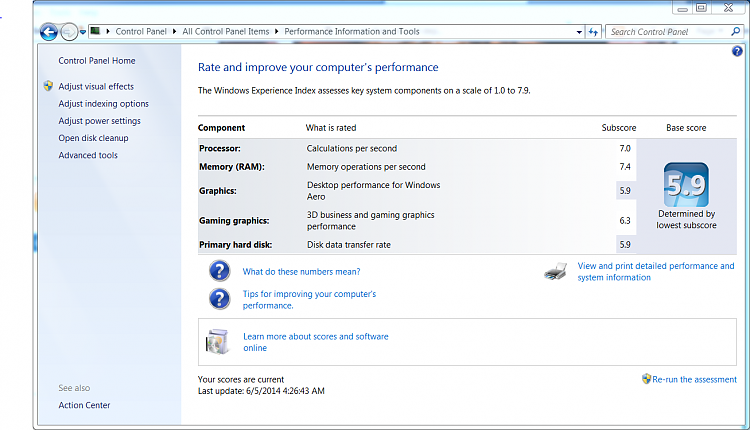Minimize the window

(x=683, y=8)
